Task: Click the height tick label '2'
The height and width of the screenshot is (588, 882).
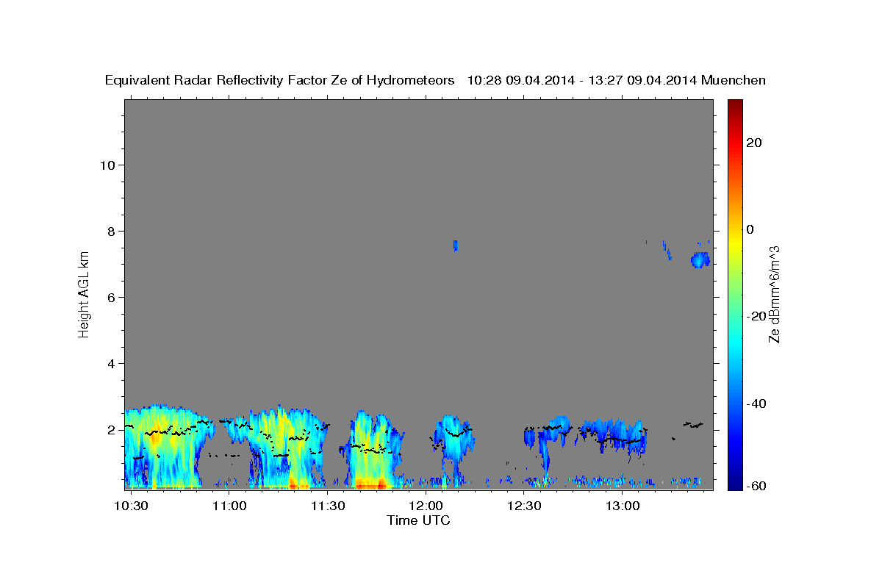Action: 111,430
